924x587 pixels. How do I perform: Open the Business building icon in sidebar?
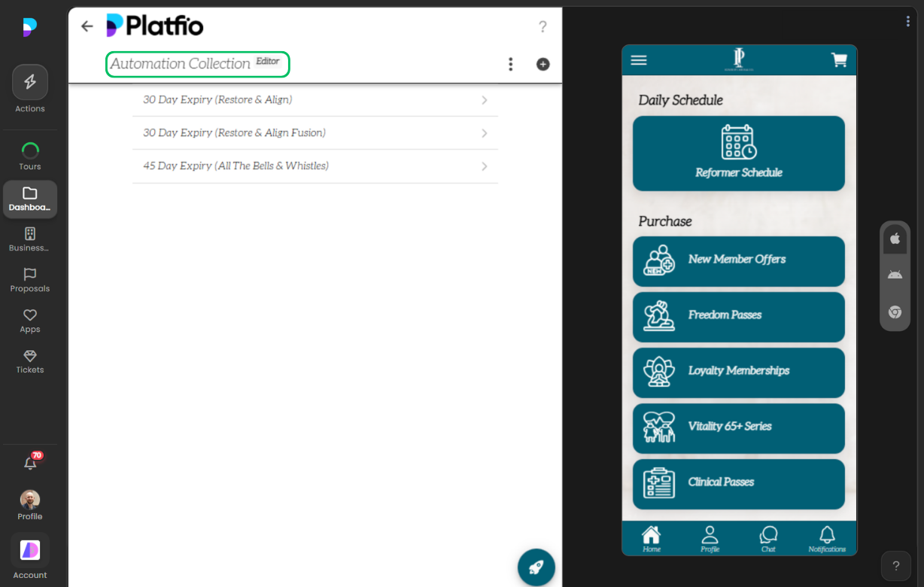[30, 234]
